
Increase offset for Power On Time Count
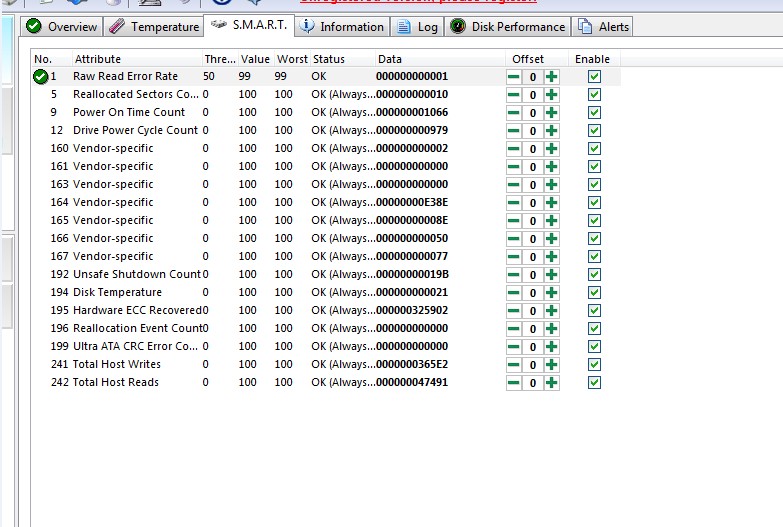[x=551, y=113]
